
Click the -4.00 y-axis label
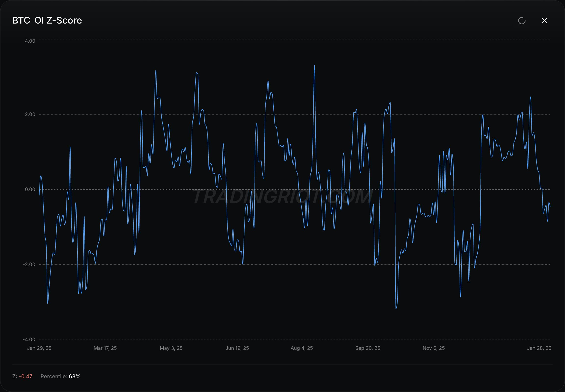click(29, 340)
